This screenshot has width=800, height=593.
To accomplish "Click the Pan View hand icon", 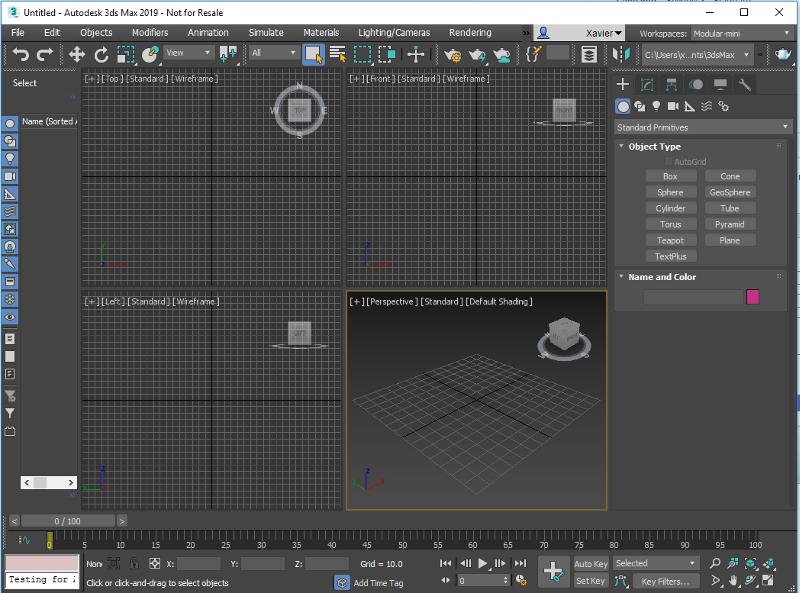I will tap(733, 580).
